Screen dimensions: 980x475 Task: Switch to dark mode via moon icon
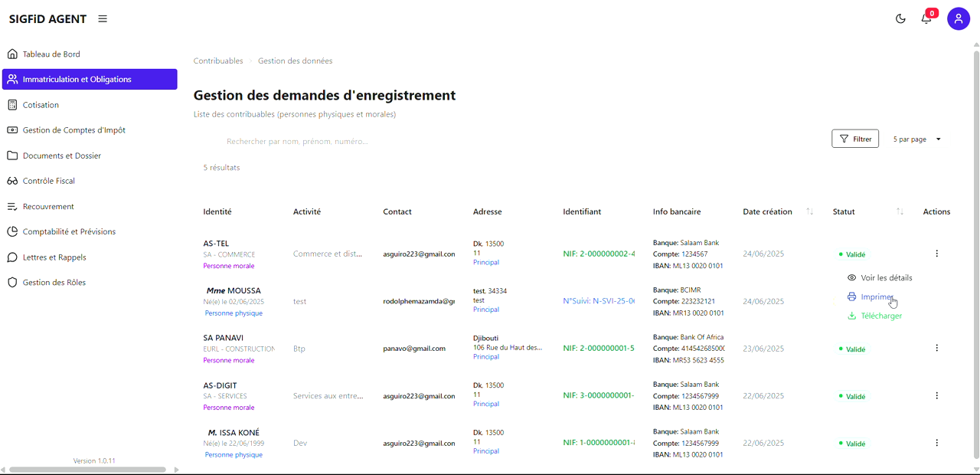900,19
